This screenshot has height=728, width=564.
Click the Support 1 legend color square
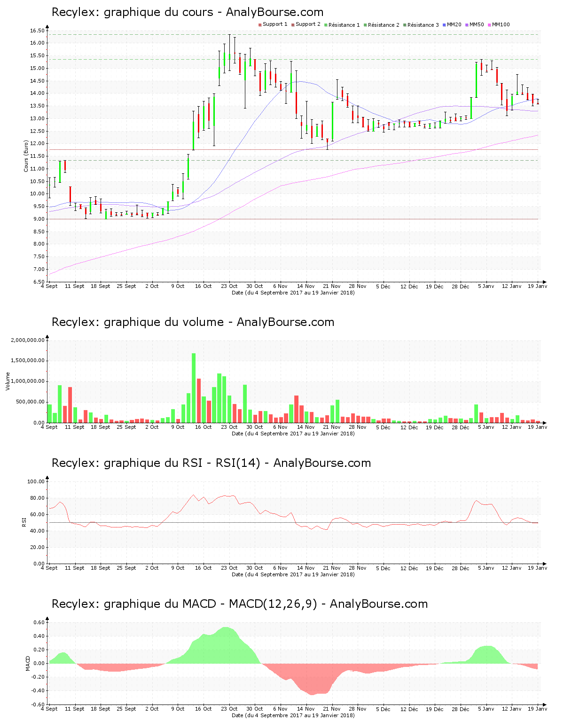pyautogui.click(x=260, y=25)
